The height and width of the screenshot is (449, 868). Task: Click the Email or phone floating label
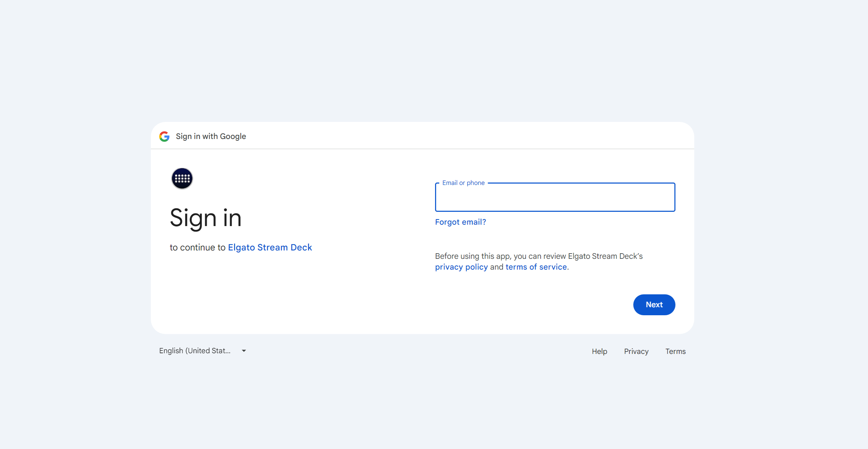463,183
